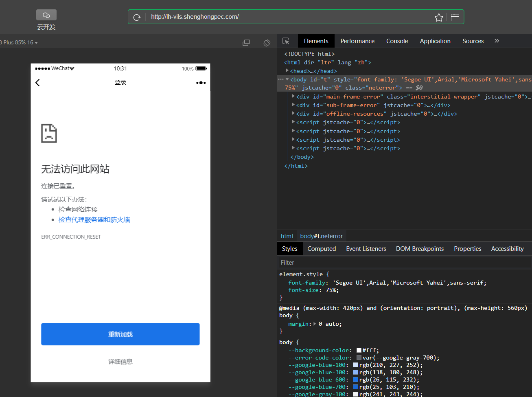This screenshot has width=532, height=397.
Task: Click the 检查网络连接 list item
Action: [78, 210]
